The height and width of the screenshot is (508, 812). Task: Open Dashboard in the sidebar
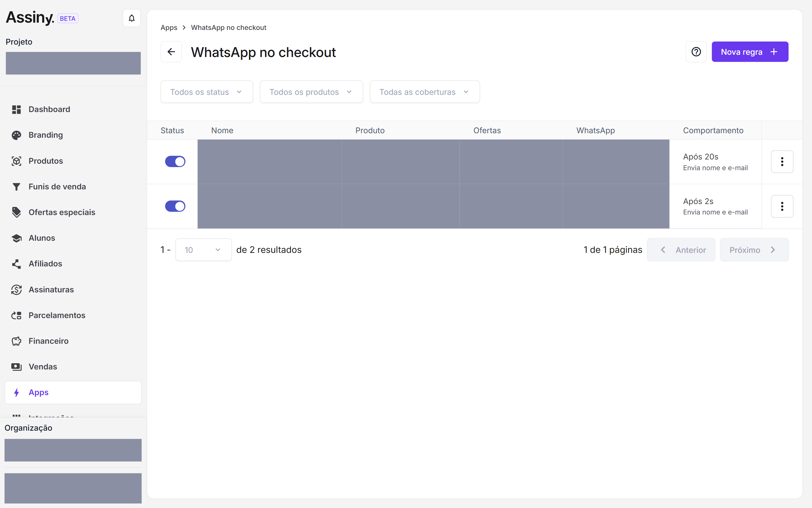(73, 109)
